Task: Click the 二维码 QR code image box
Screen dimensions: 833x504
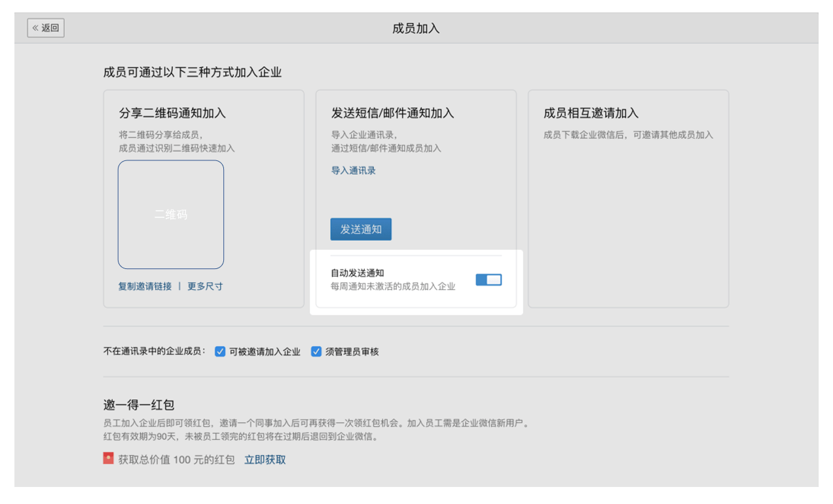Action: 171,215
